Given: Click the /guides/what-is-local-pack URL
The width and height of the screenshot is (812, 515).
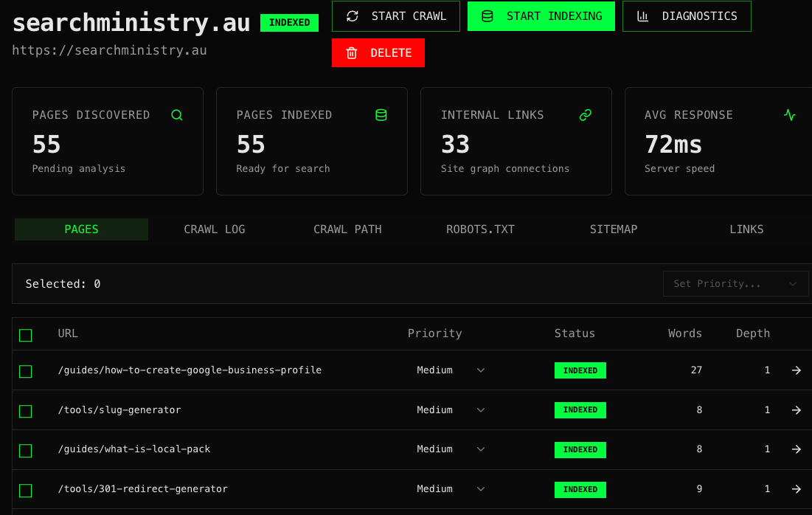Looking at the screenshot, I should point(134,449).
